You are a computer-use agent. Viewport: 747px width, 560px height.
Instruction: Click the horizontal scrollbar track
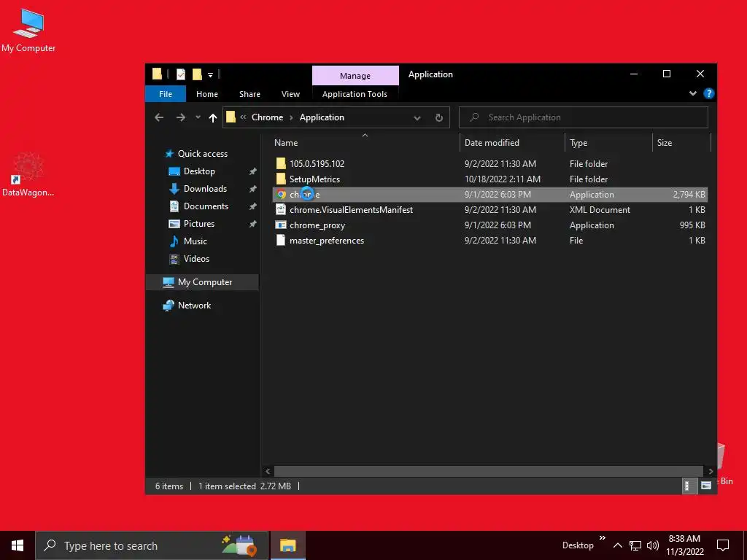pyautogui.click(x=489, y=472)
